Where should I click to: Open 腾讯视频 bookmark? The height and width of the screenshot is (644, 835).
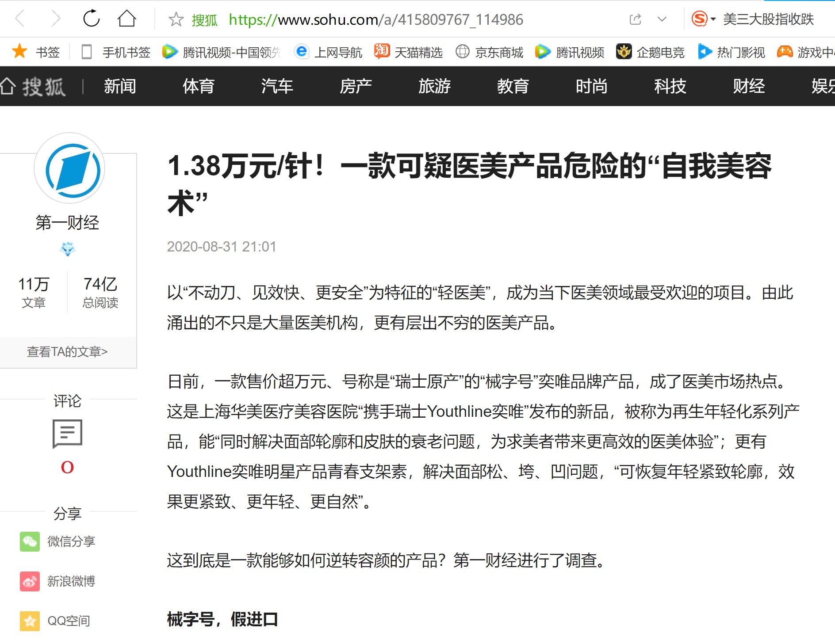(570, 52)
